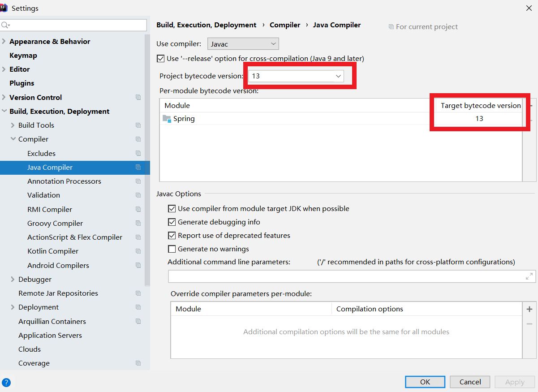Image resolution: width=538 pixels, height=392 pixels.
Task: Open Project bytecode version dropdown
Action: (296, 76)
